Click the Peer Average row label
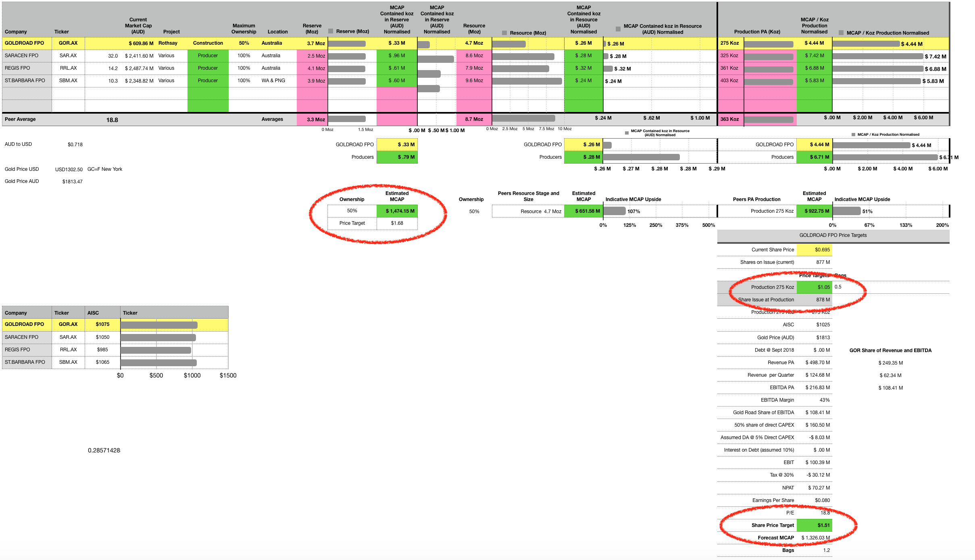 coord(20,119)
